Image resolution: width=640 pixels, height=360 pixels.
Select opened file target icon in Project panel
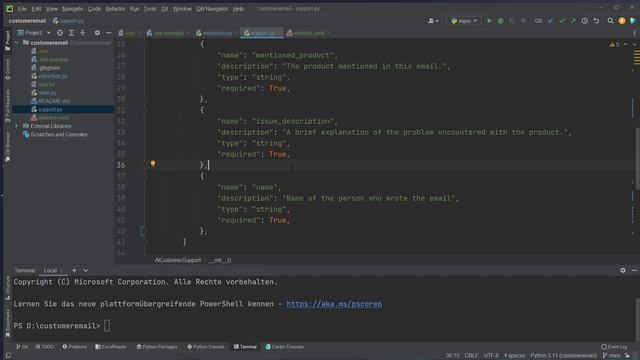click(x=60, y=33)
